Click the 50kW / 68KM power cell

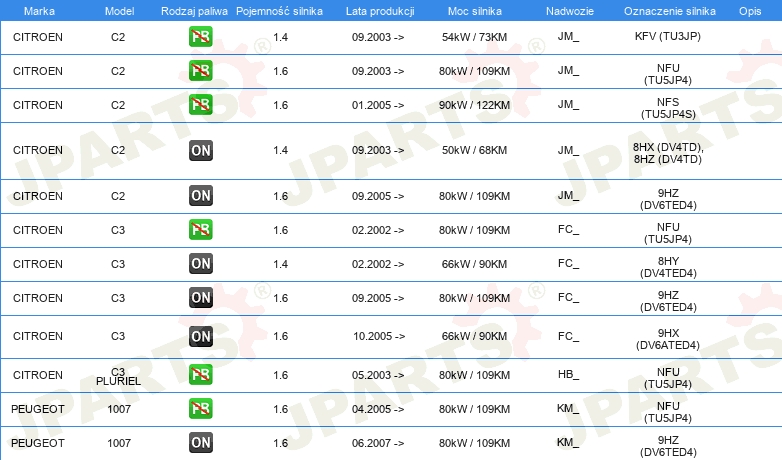click(x=474, y=150)
